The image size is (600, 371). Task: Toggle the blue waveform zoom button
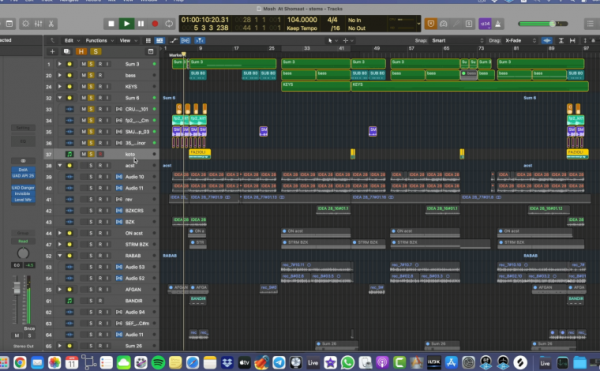click(x=547, y=41)
